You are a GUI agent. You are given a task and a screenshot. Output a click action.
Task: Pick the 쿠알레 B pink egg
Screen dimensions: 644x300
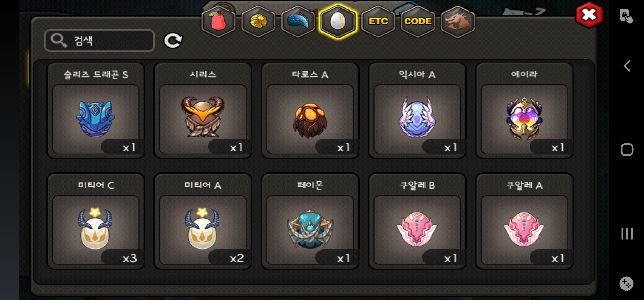tap(417, 221)
